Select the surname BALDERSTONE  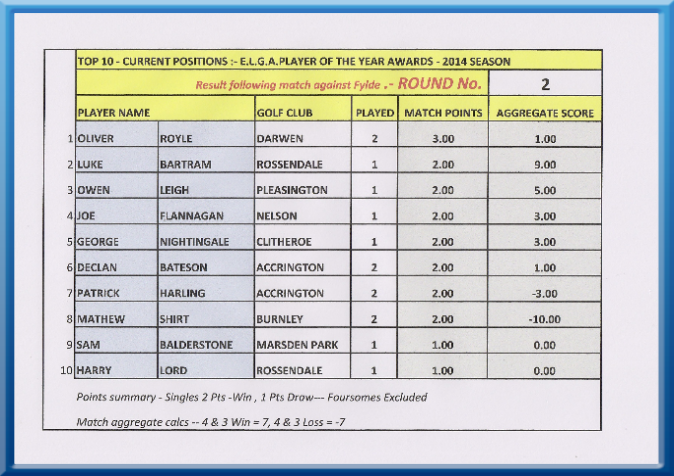click(196, 345)
